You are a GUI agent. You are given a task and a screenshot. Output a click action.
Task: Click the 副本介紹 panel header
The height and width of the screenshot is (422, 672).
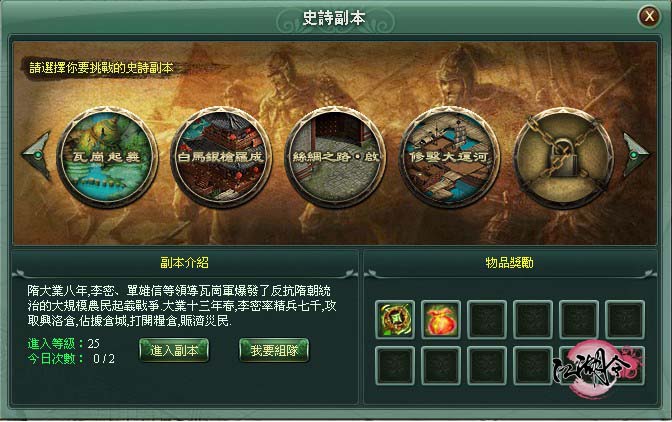pyautogui.click(x=184, y=263)
